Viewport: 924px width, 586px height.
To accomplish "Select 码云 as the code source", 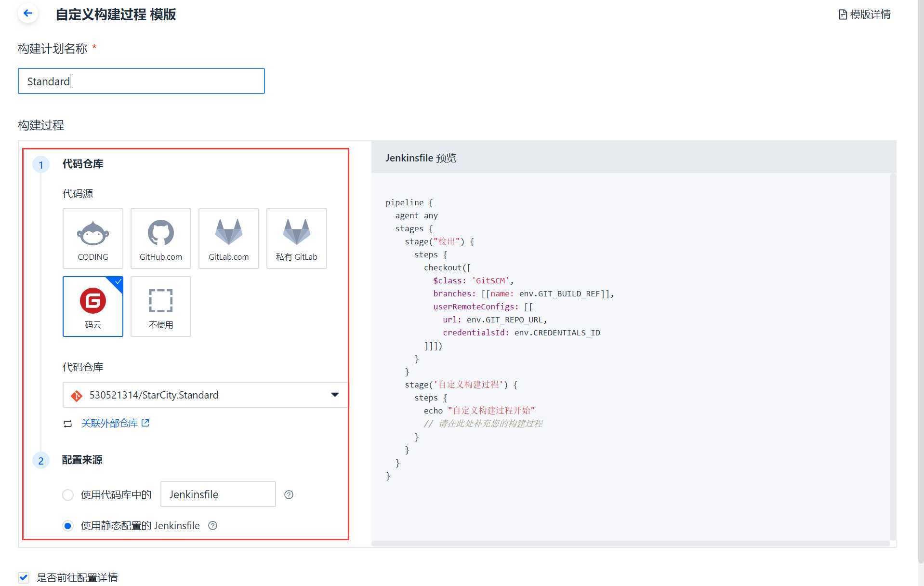I will coord(93,306).
